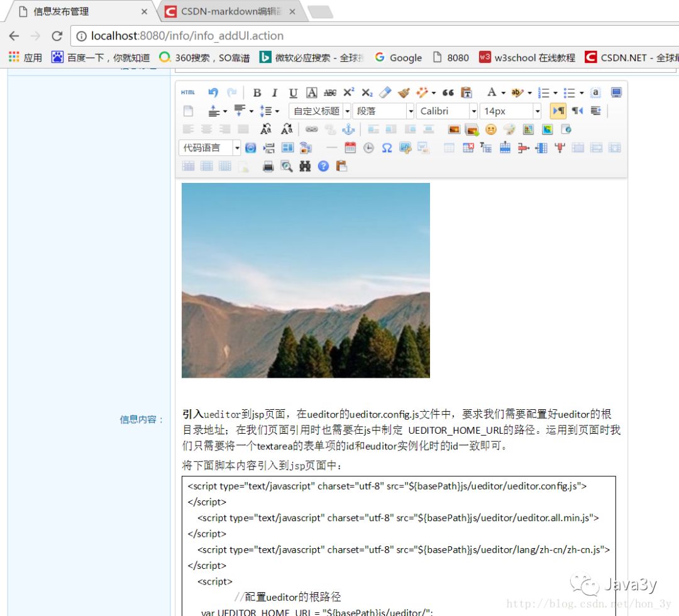Toggle italic formatting
This screenshot has height=616, width=679.
(275, 92)
